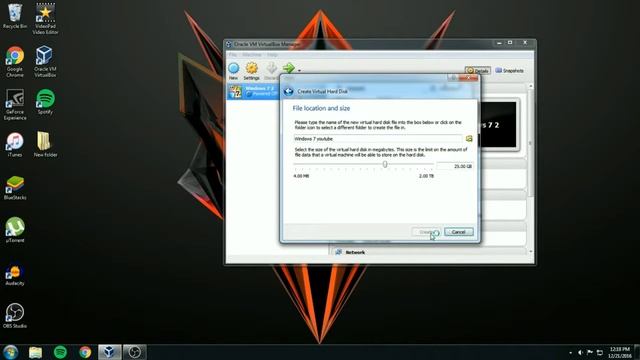The width and height of the screenshot is (640, 360).
Task: Open the Audacity desktop shortcut
Action: point(15,273)
